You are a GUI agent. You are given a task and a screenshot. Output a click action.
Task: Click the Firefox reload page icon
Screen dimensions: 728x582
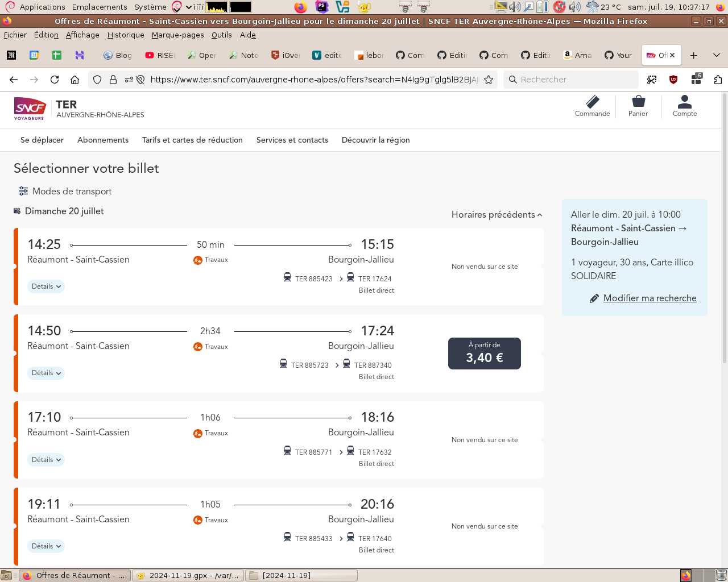click(x=55, y=80)
